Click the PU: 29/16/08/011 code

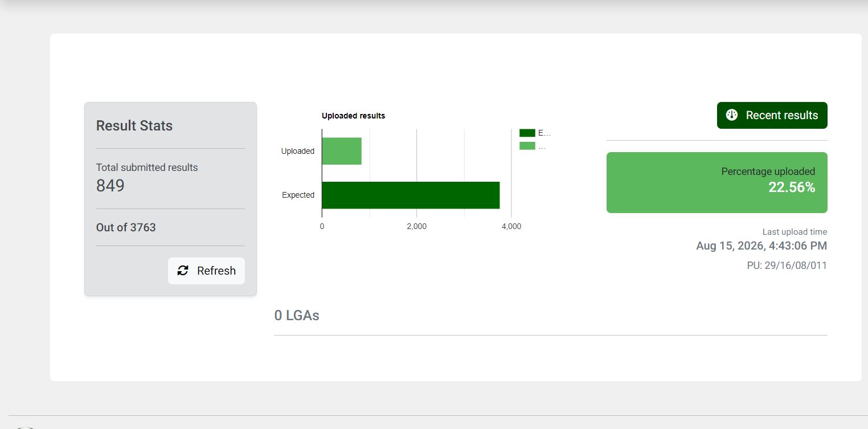pyautogui.click(x=787, y=265)
